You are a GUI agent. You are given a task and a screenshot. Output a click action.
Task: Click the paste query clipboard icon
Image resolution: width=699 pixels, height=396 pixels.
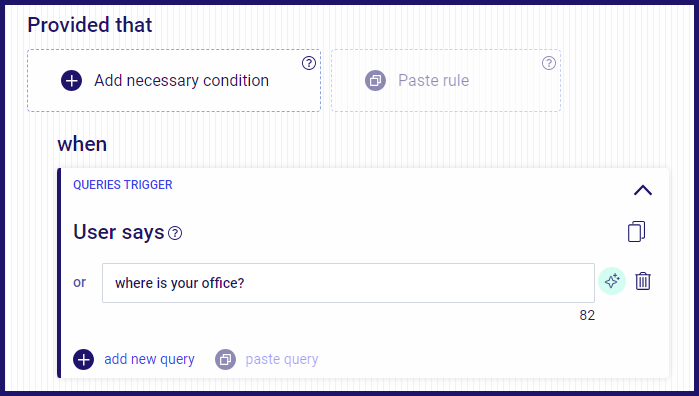point(226,359)
